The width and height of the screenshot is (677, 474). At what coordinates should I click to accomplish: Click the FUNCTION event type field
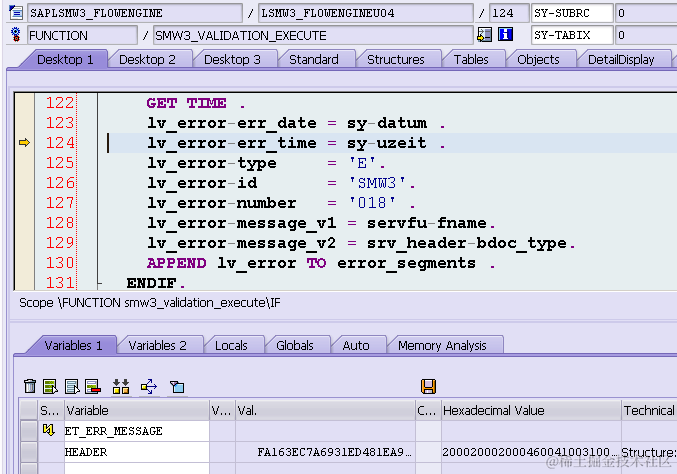click(82, 35)
